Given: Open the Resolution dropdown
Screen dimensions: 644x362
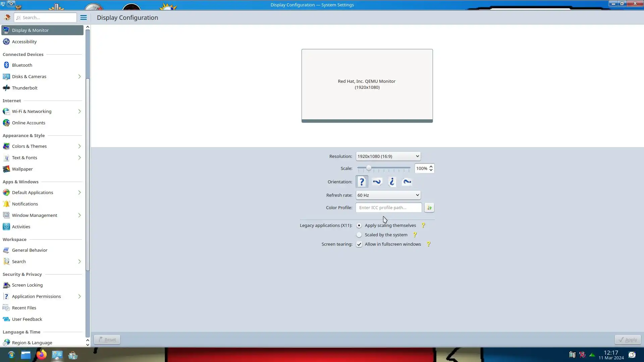Looking at the screenshot, I should [388, 156].
